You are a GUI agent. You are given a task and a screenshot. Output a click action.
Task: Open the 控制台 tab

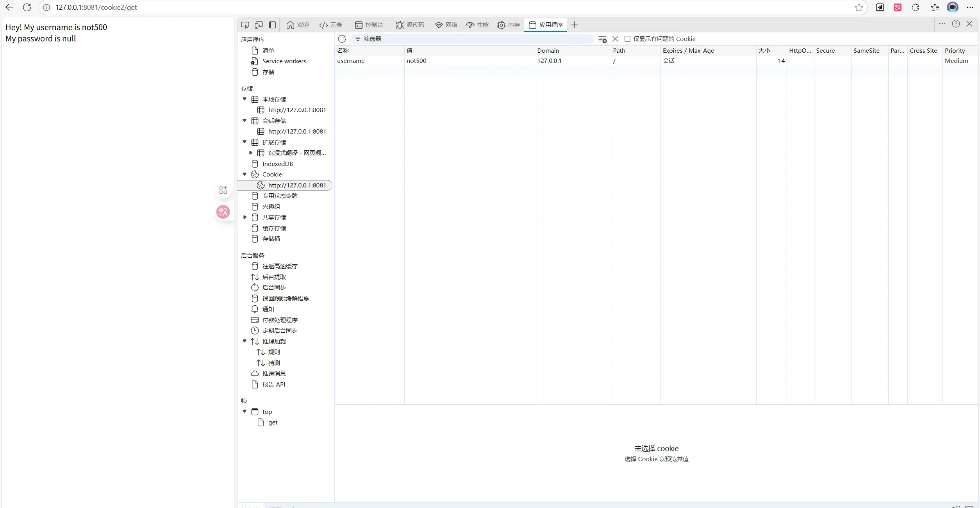coord(369,25)
